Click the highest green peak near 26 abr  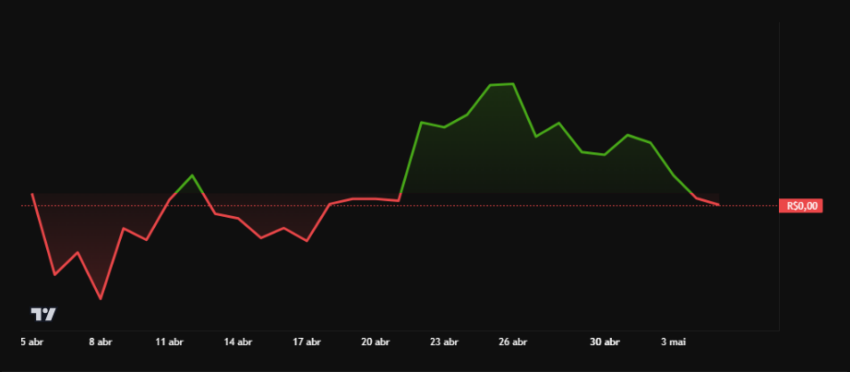click(x=512, y=84)
